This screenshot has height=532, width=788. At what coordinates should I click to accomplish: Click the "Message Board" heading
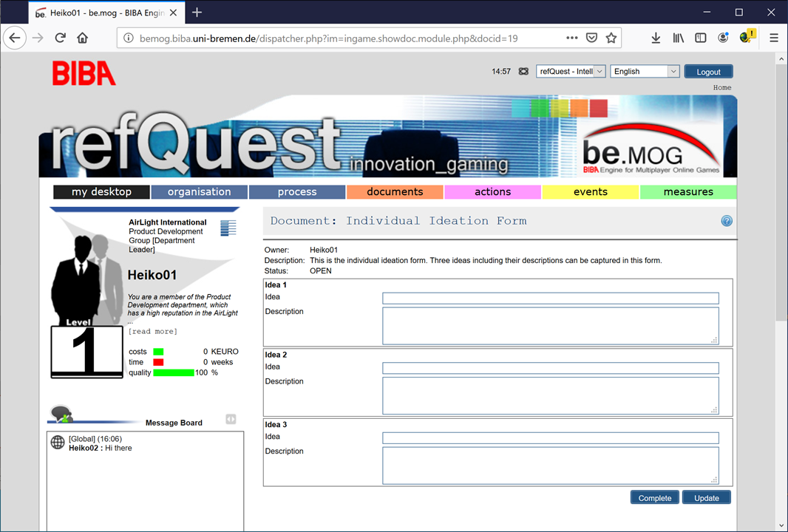[174, 423]
